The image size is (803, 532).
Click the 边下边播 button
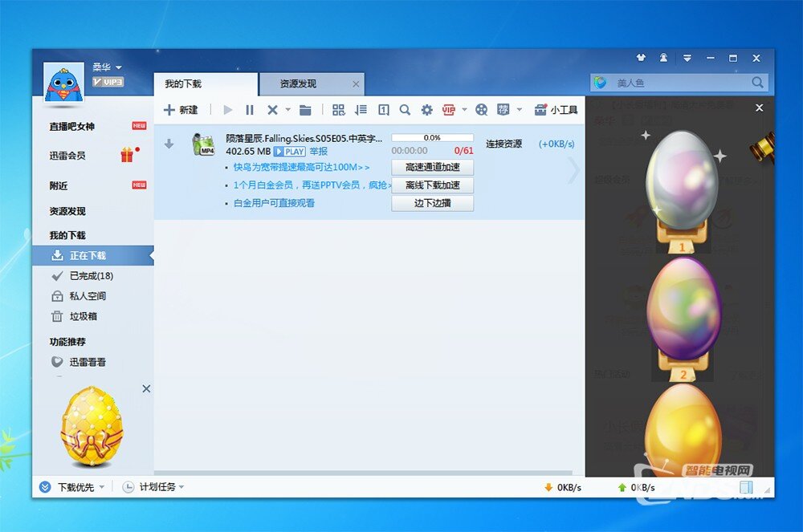tap(433, 203)
